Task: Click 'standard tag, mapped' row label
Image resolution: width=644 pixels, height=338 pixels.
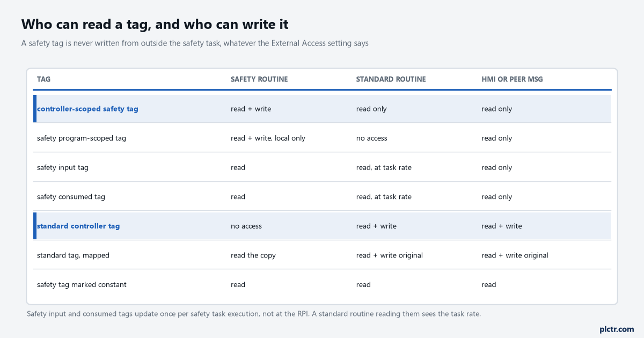Action: [73, 255]
